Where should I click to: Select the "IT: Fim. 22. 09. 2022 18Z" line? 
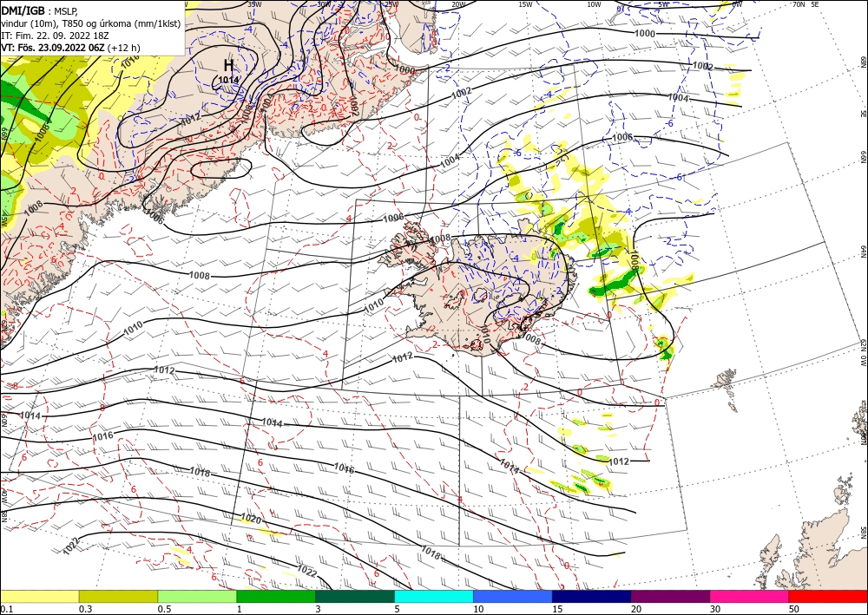click(x=55, y=35)
